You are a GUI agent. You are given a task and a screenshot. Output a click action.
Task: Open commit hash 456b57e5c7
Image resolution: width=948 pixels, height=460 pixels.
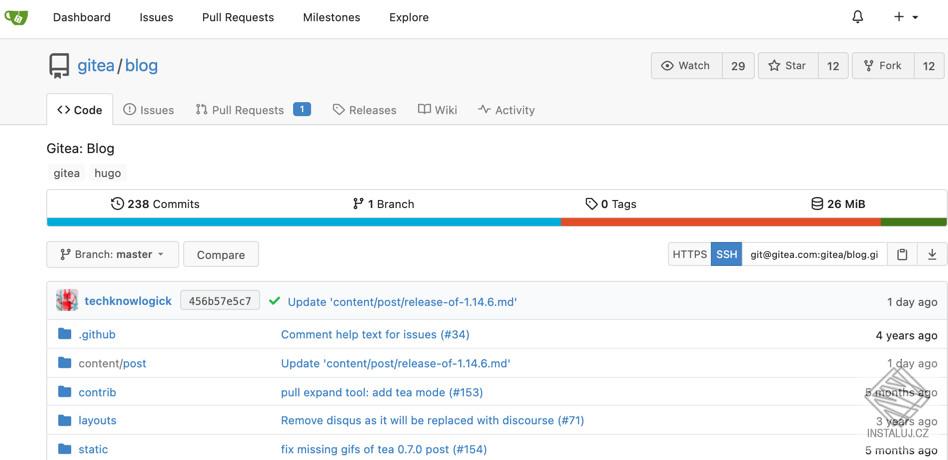click(x=220, y=300)
